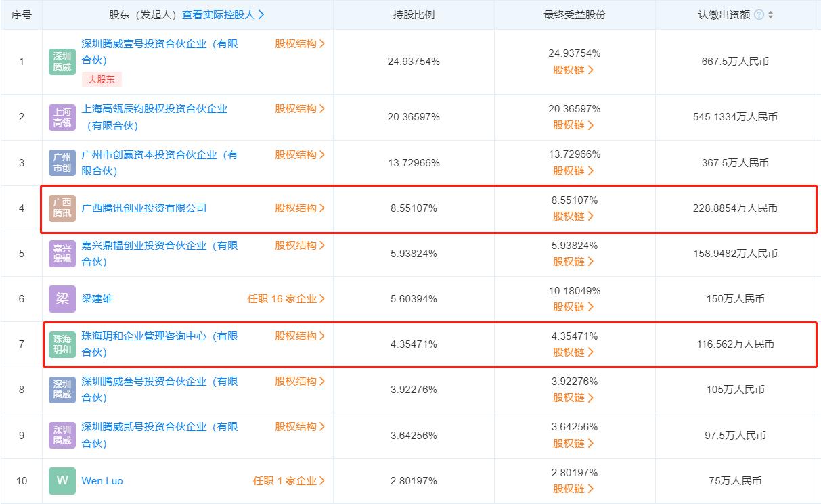Image resolution: width=821 pixels, height=504 pixels.
Task: Open 珠海玥和企业管理咨询中心 page
Action: click(x=160, y=344)
